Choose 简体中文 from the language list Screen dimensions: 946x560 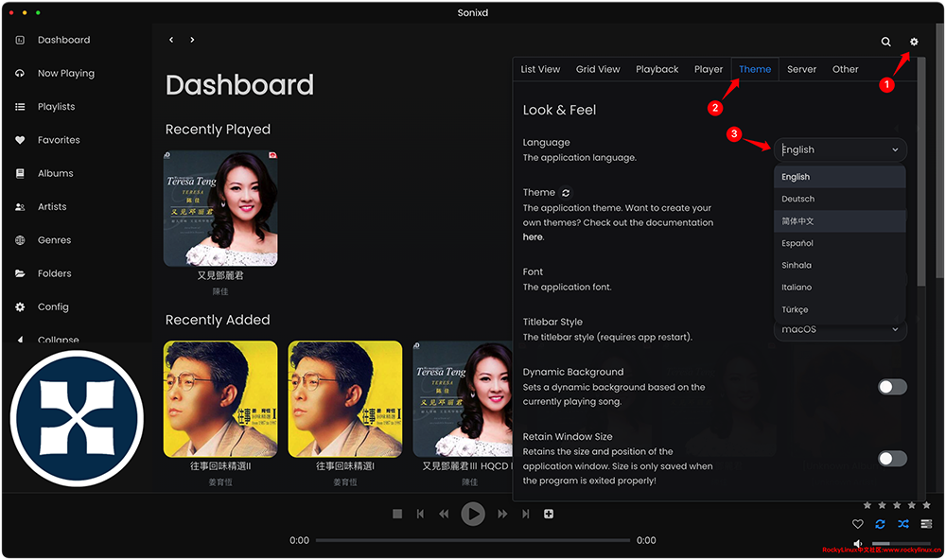click(798, 221)
